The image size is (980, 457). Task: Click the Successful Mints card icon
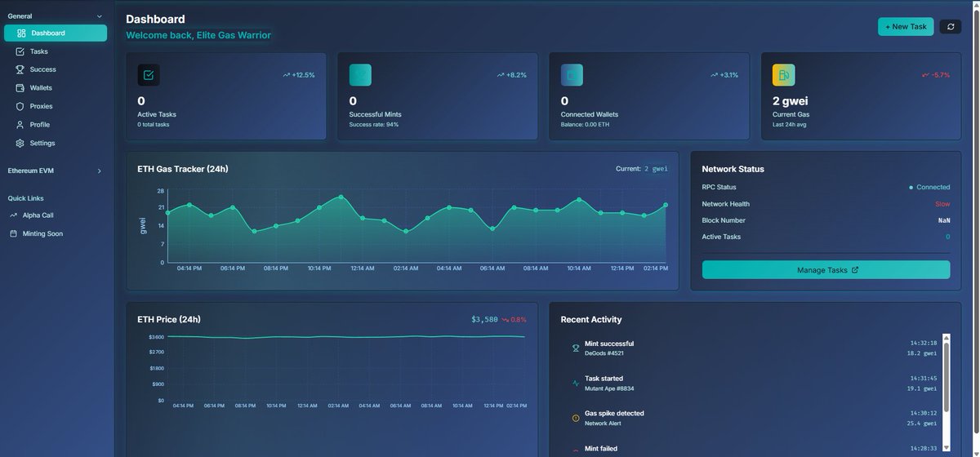[360, 75]
